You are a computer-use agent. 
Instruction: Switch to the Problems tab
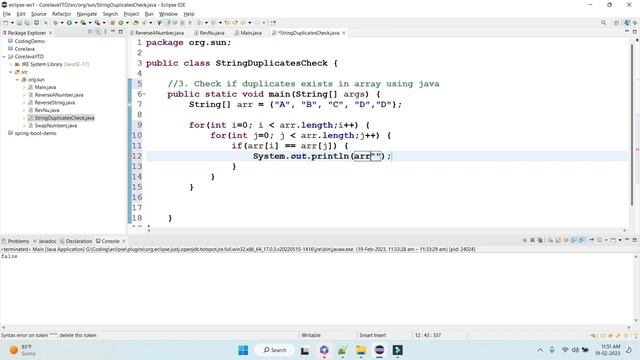point(16,241)
